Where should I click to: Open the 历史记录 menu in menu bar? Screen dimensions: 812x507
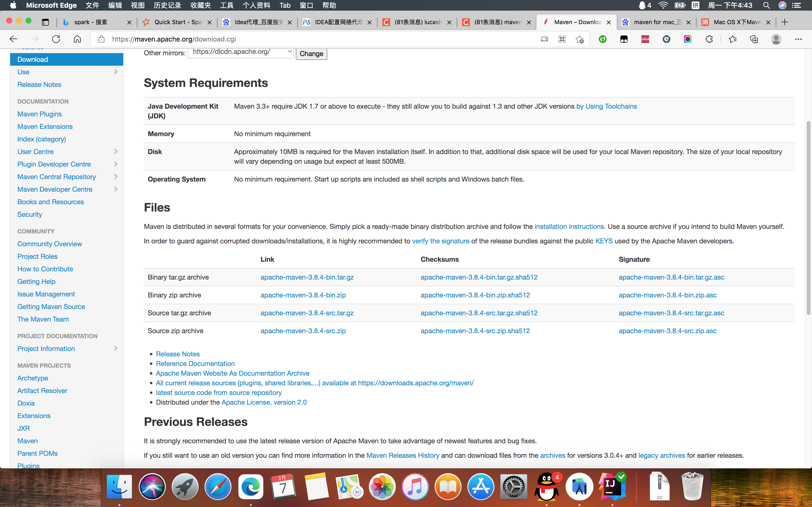pos(167,5)
